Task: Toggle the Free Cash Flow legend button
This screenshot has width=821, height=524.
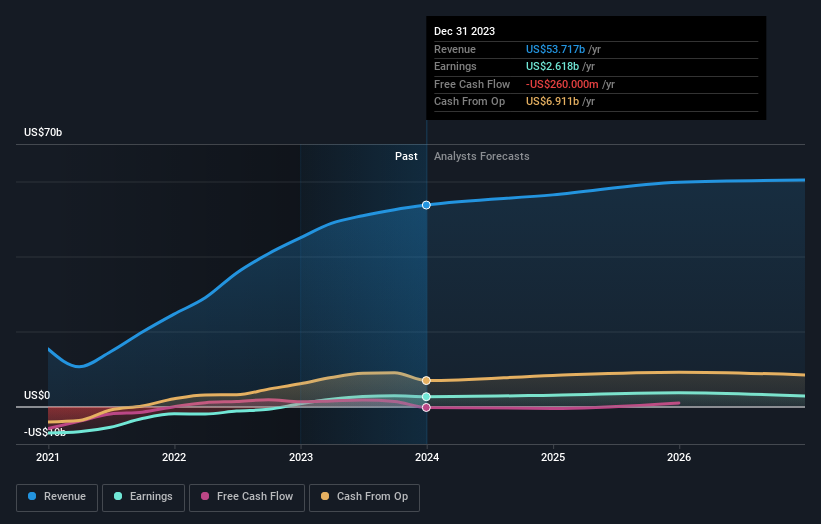Action: coord(247,497)
